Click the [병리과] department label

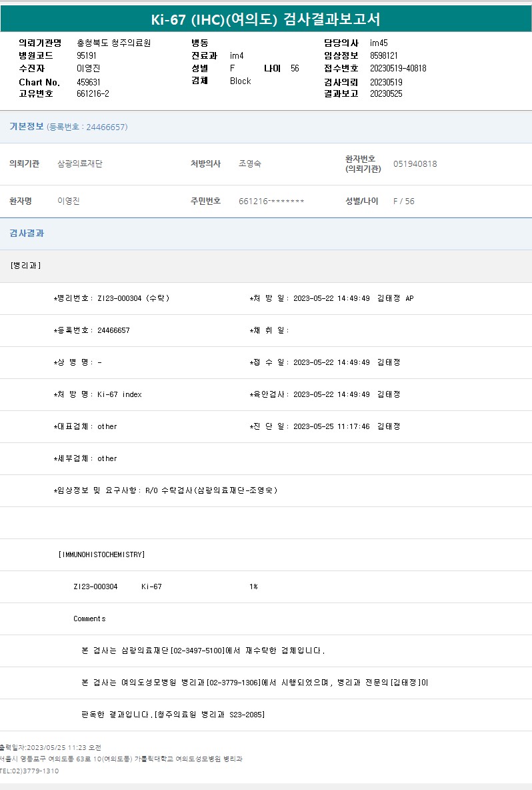coord(26,266)
